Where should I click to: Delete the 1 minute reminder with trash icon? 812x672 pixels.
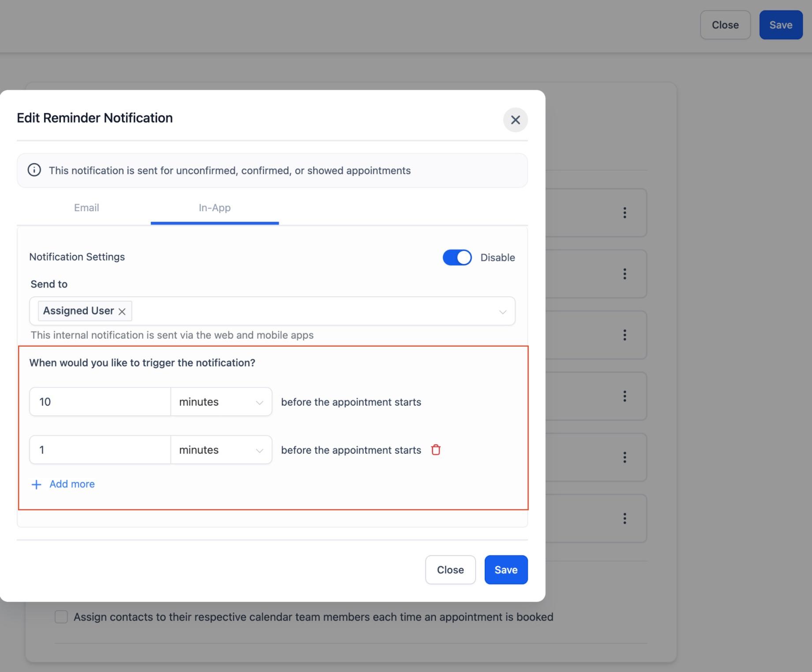[x=436, y=450]
